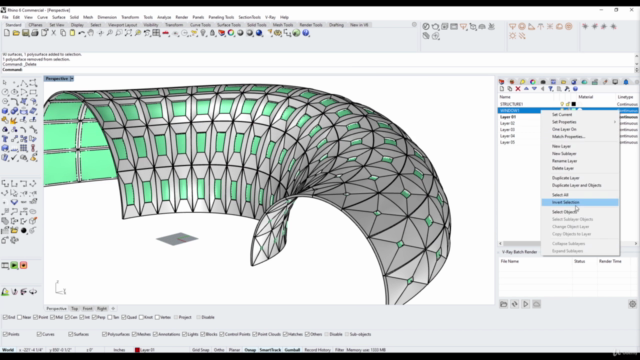Image resolution: width=640 pixels, height=360 pixels.
Task: Add a viewport tab with plus button
Action: 113,309
